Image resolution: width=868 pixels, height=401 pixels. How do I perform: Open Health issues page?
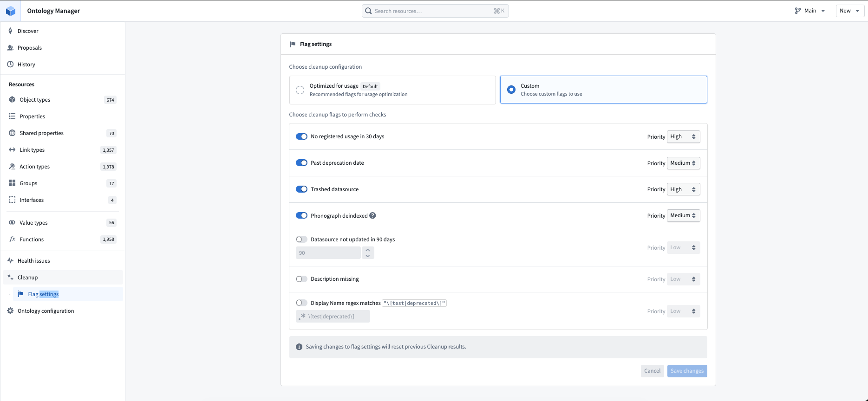click(63, 261)
